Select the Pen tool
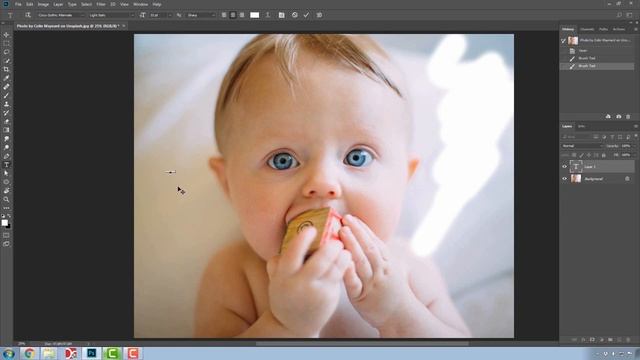The image size is (640, 360). [6, 156]
